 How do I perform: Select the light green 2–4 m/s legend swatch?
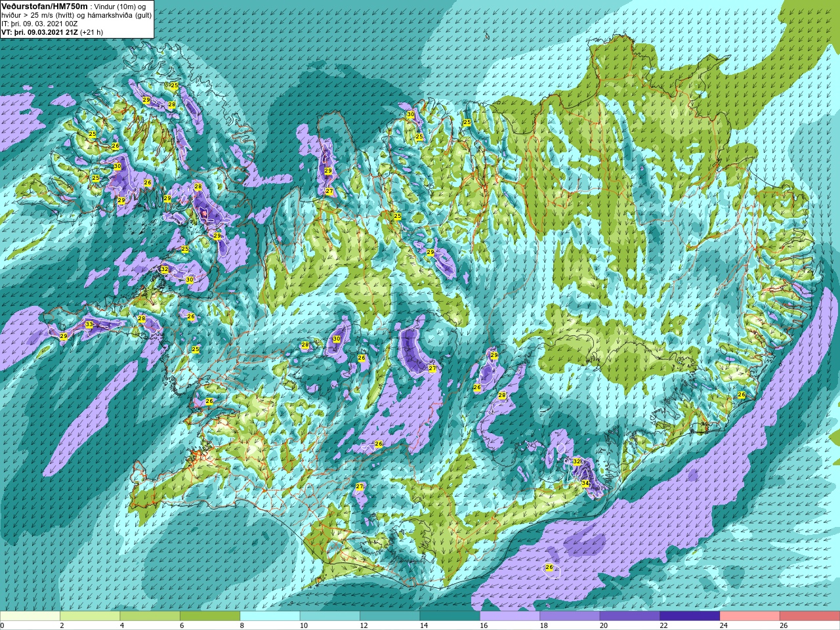pyautogui.click(x=90, y=616)
